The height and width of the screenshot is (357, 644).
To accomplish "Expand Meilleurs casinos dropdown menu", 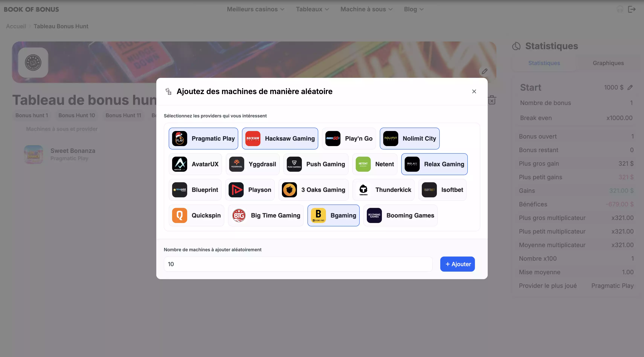I will coord(256,9).
